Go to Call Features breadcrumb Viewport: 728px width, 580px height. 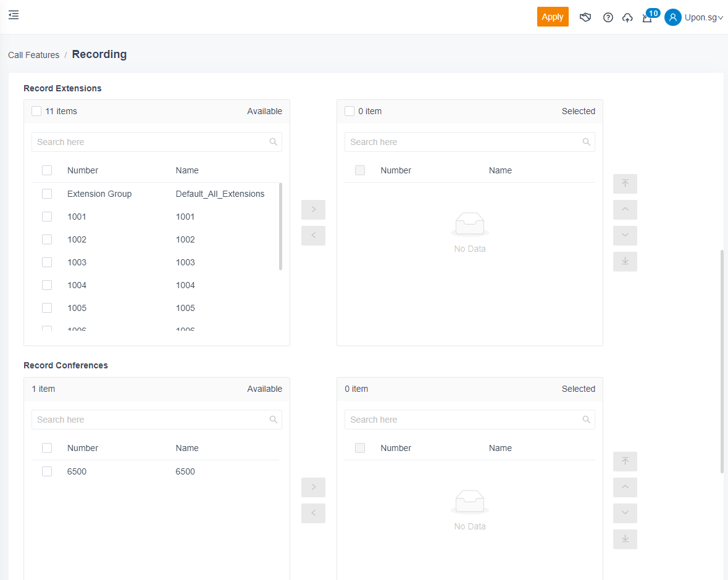[x=33, y=55]
